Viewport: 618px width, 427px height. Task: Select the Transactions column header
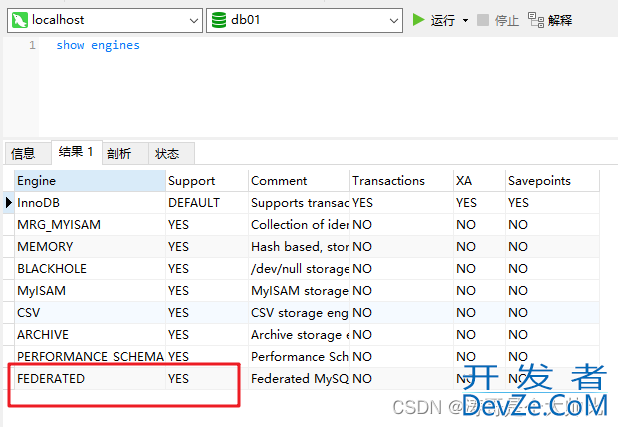pyautogui.click(x=402, y=181)
